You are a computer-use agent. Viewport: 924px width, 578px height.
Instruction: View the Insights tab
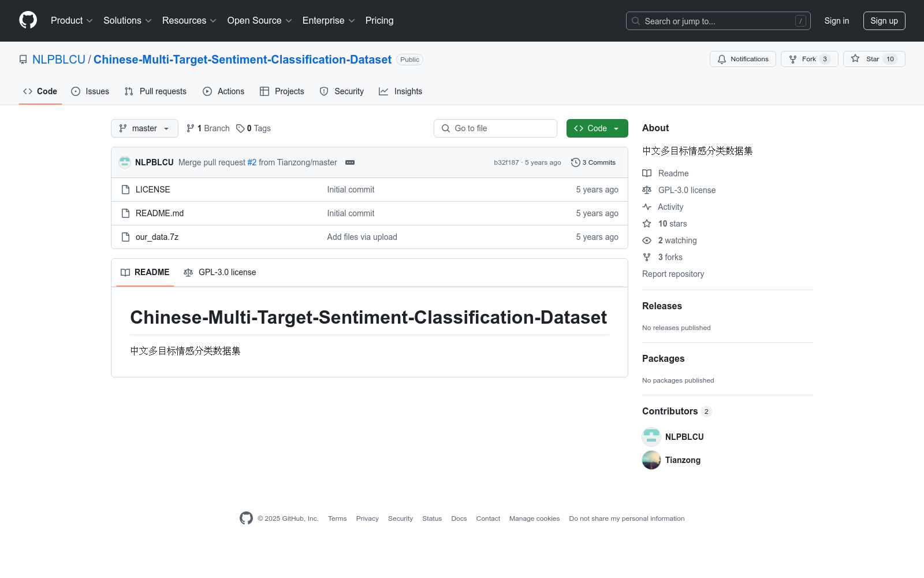[401, 91]
